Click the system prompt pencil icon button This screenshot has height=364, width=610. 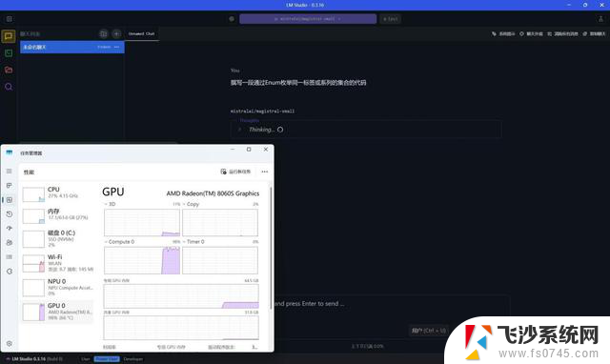coord(504,34)
